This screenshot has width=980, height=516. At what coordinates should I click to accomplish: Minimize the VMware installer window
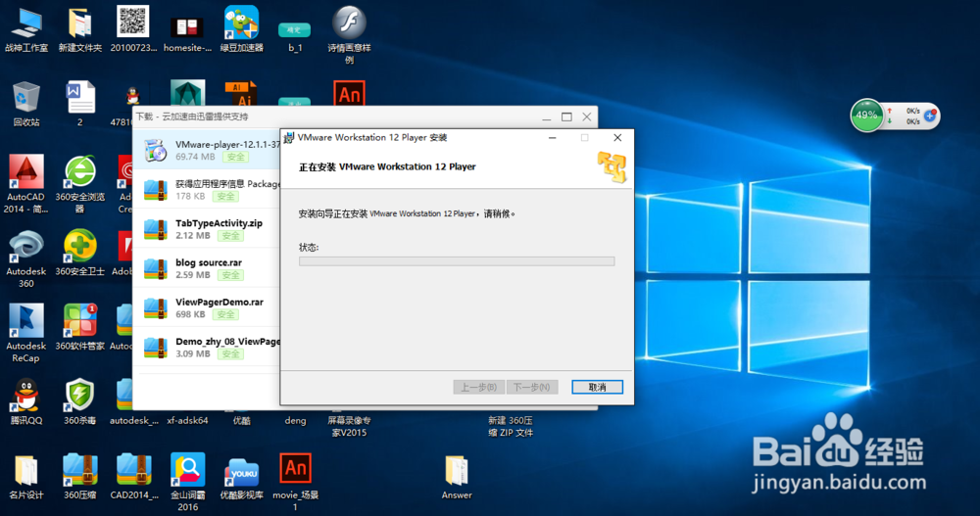pos(553,137)
